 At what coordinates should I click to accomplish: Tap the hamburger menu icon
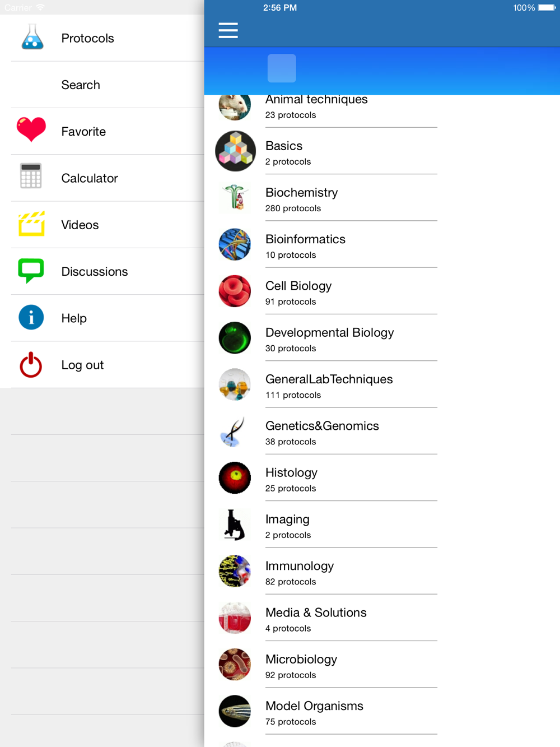click(228, 30)
